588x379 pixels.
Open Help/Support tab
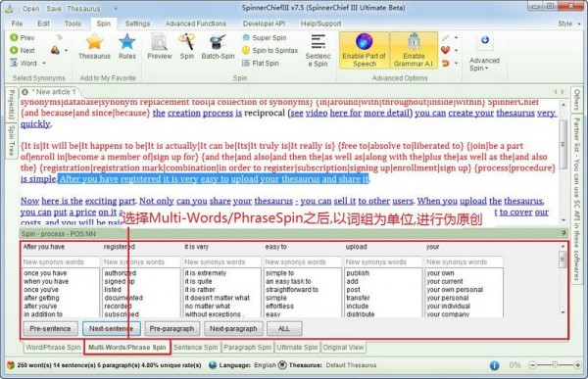321,24
